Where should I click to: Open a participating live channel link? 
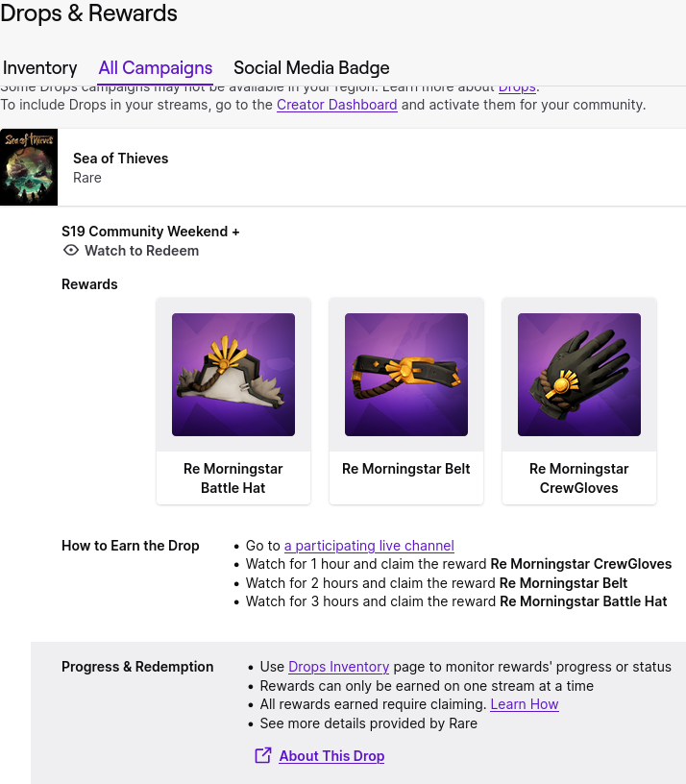click(x=369, y=546)
